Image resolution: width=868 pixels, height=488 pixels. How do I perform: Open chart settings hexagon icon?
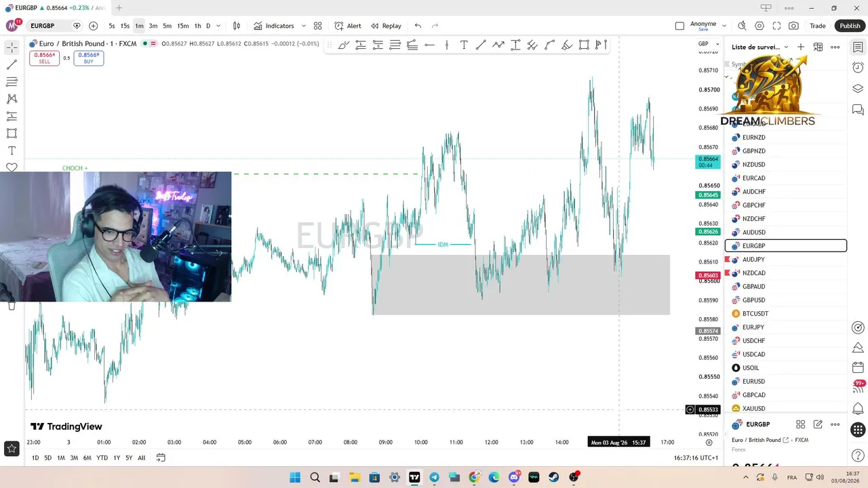[759, 26]
